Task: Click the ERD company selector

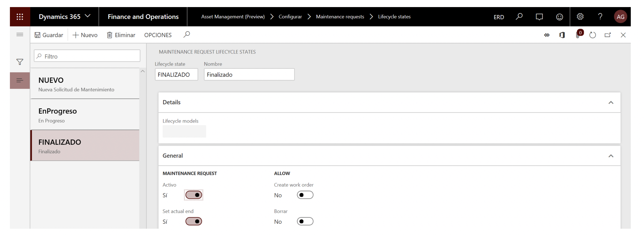Action: pyautogui.click(x=498, y=17)
